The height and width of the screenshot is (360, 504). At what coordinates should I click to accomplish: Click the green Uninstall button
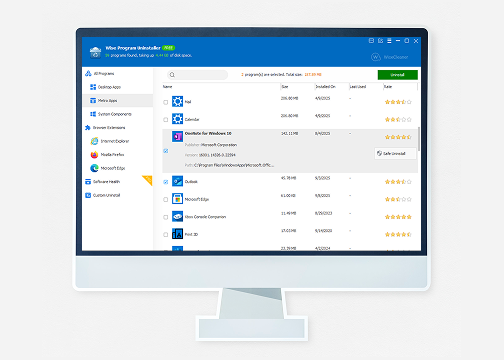coord(397,75)
